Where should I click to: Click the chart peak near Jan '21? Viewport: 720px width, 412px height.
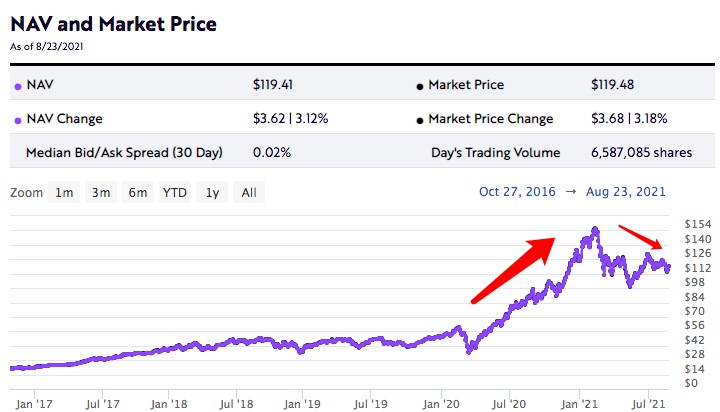[595, 230]
